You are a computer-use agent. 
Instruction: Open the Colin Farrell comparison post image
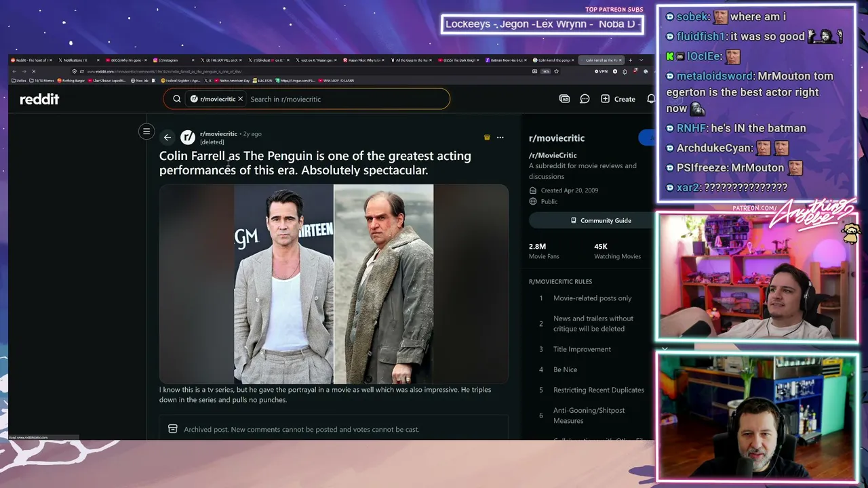(334, 285)
